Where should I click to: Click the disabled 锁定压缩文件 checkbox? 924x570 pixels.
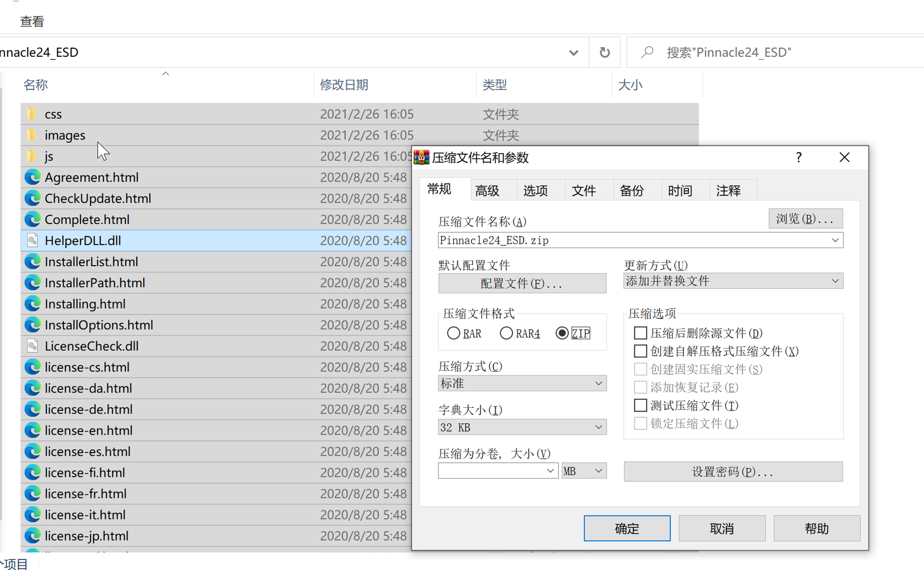click(640, 423)
